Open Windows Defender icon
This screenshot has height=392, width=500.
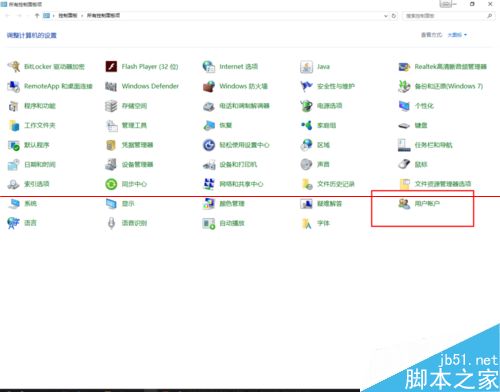pyautogui.click(x=111, y=86)
